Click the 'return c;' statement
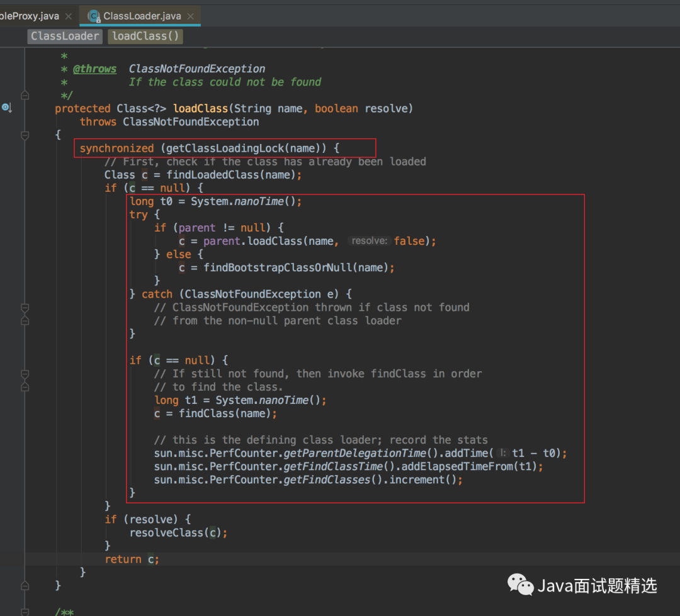Viewport: 680px width, 616px height. [132, 559]
